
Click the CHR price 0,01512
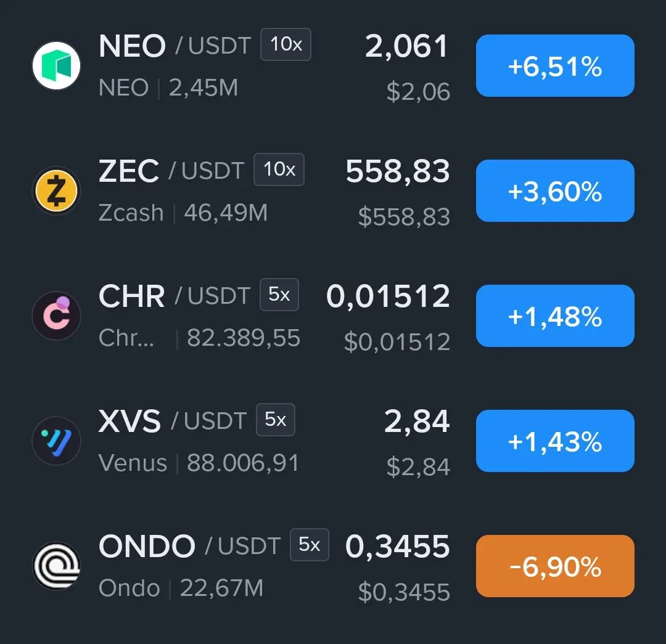[388, 296]
